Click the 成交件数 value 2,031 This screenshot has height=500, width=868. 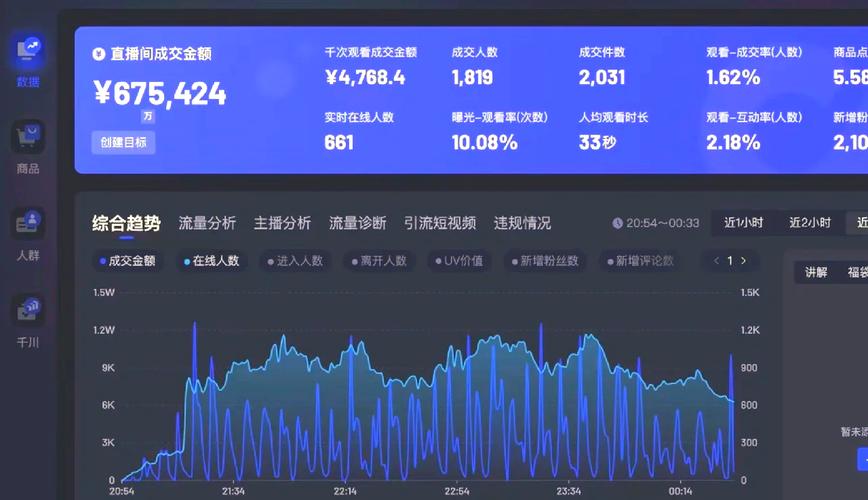pyautogui.click(x=602, y=78)
